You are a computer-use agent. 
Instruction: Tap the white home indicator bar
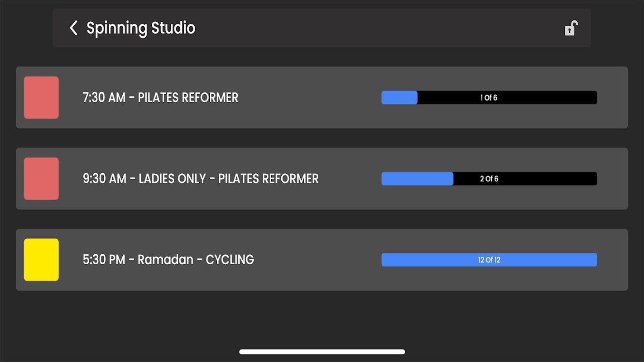[322, 352]
